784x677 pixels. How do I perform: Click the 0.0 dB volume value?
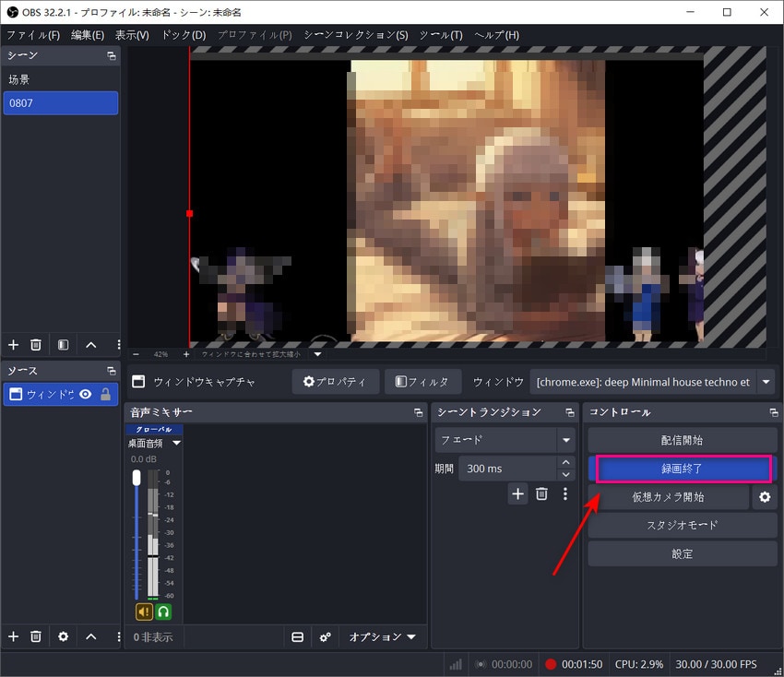tap(144, 459)
